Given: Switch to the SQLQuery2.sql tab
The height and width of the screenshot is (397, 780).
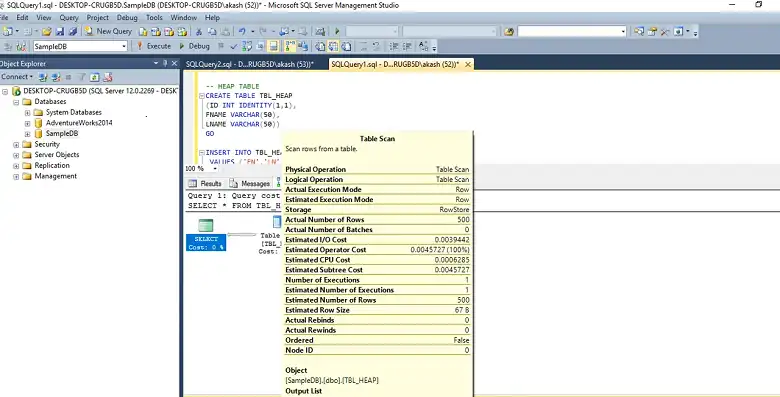Looking at the screenshot, I should point(250,64).
